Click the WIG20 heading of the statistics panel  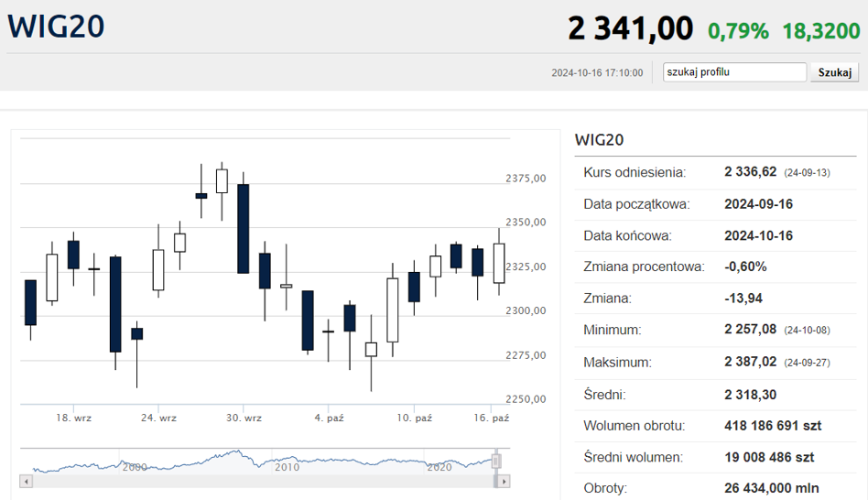[x=599, y=140]
